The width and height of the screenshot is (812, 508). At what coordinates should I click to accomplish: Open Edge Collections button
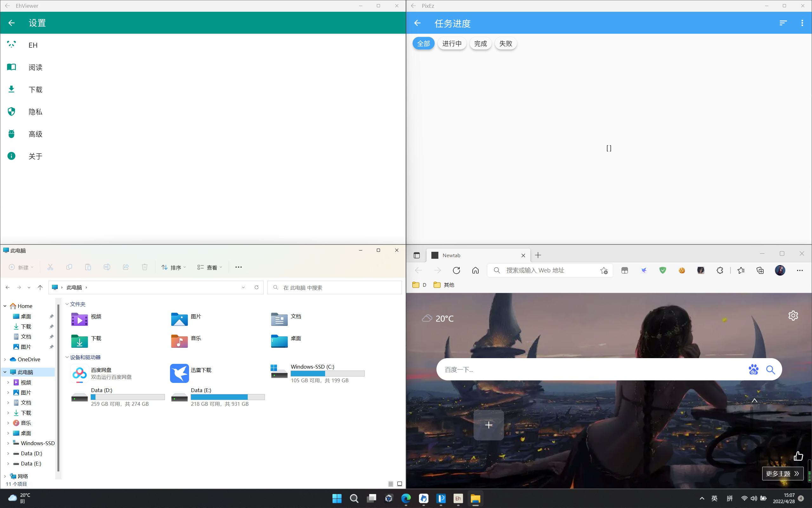pos(760,271)
